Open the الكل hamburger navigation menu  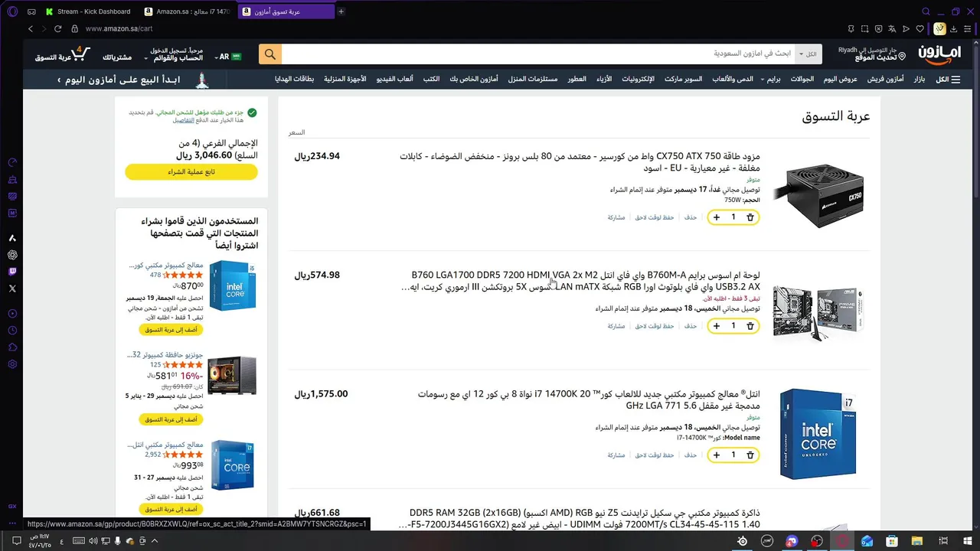click(948, 80)
